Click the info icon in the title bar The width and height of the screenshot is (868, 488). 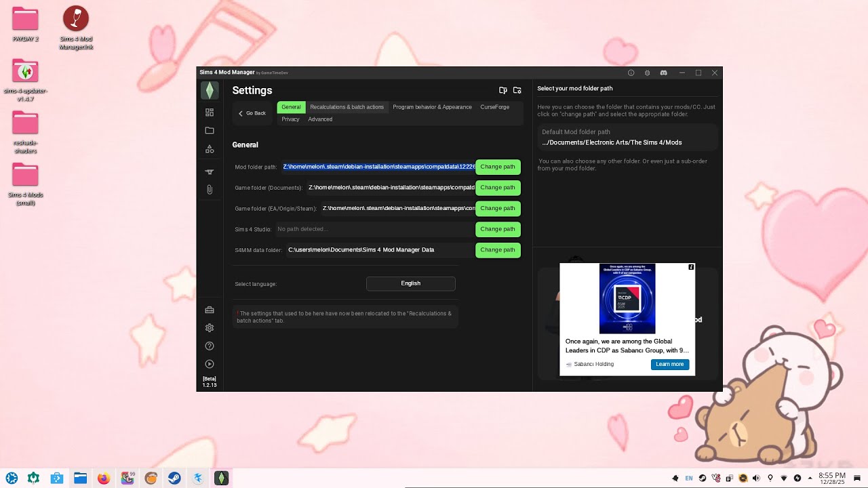click(631, 73)
